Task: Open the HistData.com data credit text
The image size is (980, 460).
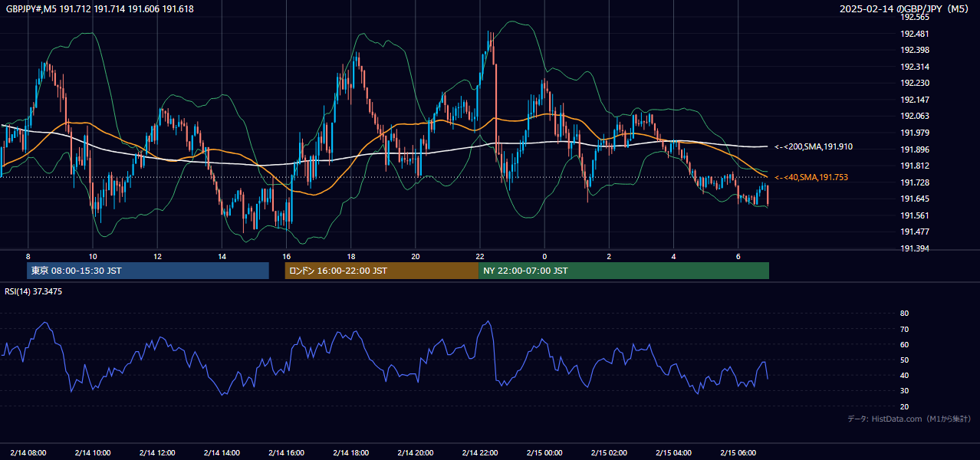Action: [909, 419]
